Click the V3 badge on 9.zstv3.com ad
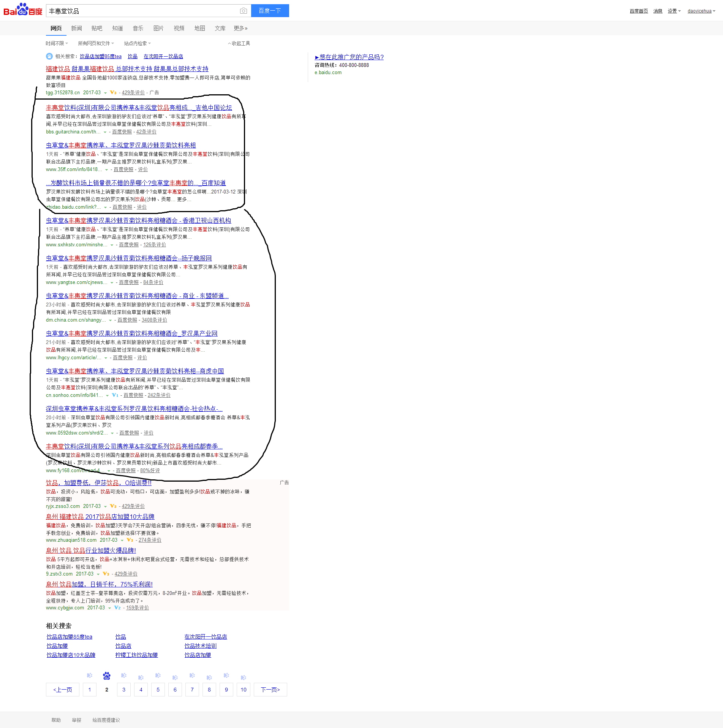 [x=106, y=574]
